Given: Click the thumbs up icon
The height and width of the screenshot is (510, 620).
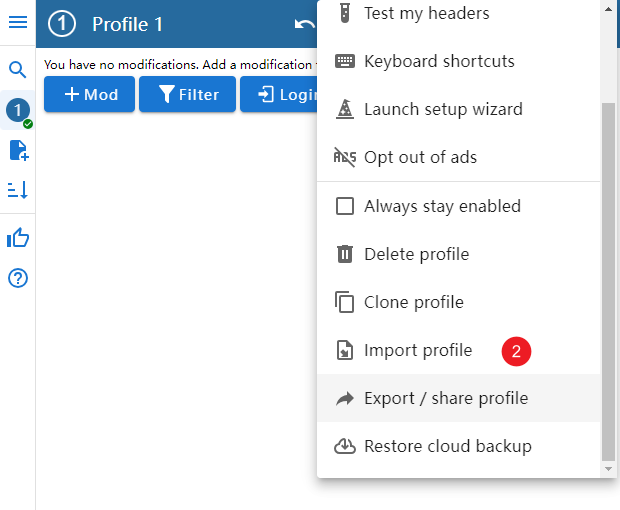Looking at the screenshot, I should [18, 238].
